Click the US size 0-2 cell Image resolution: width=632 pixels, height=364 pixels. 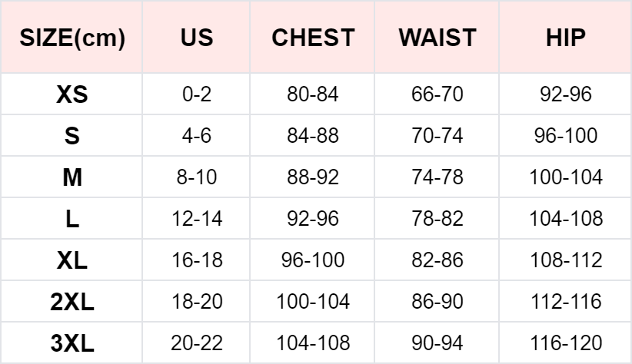pyautogui.click(x=197, y=95)
